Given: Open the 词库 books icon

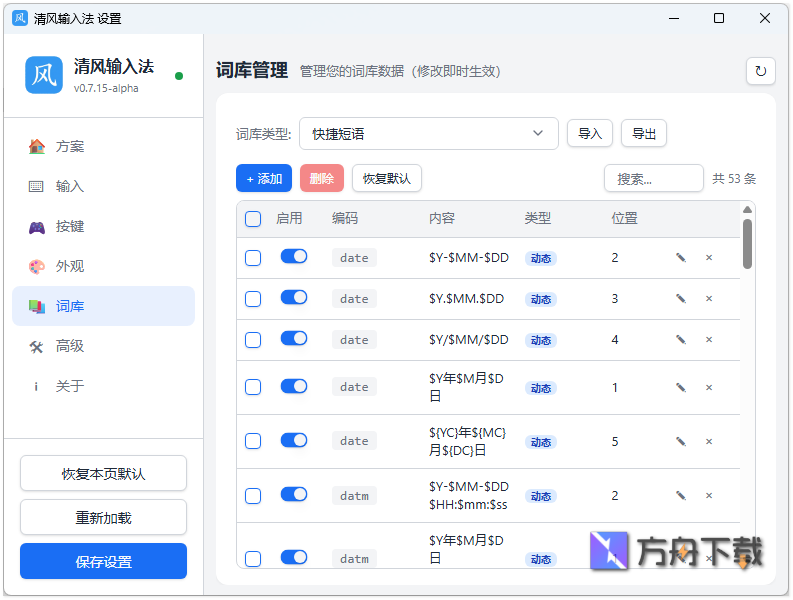Looking at the screenshot, I should click(36, 307).
